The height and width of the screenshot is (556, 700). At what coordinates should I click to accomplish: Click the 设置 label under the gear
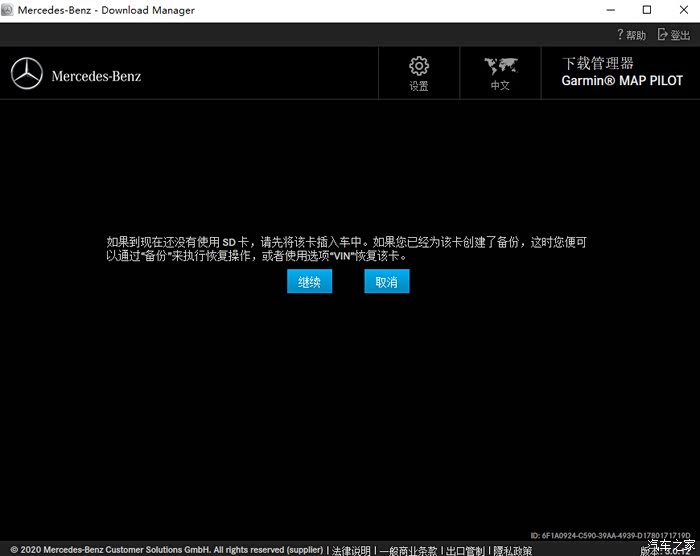pos(419,86)
